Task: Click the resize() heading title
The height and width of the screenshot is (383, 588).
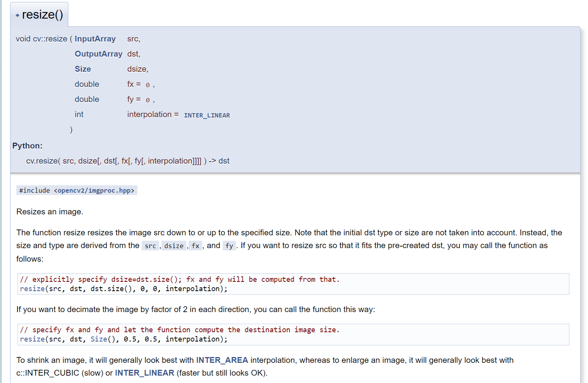Action: (42, 15)
